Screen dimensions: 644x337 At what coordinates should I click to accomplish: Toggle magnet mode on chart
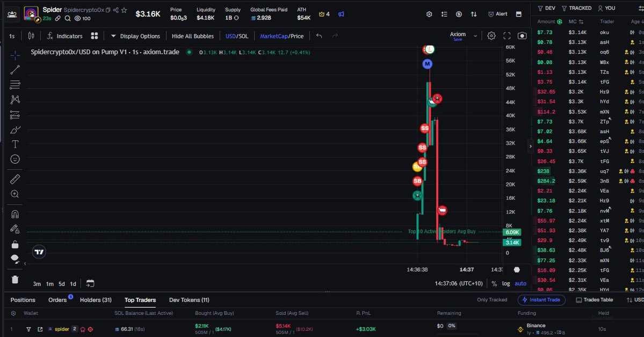pyautogui.click(x=15, y=214)
